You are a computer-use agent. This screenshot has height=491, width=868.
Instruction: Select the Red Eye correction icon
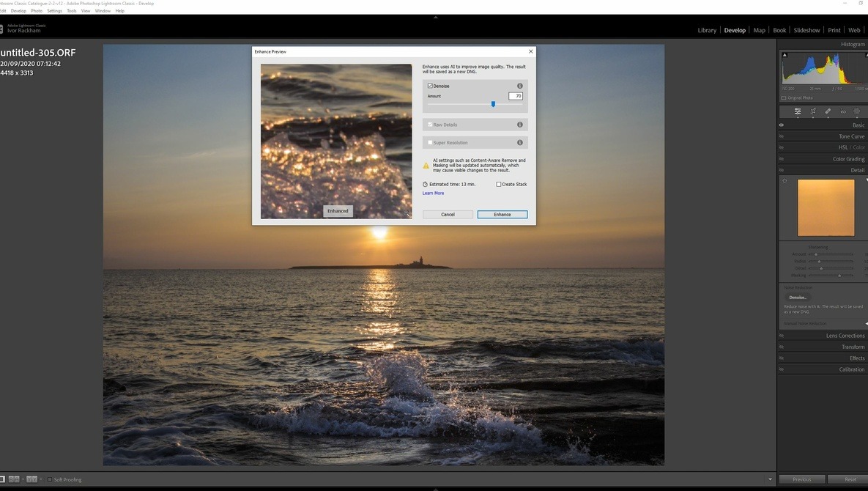tap(843, 111)
